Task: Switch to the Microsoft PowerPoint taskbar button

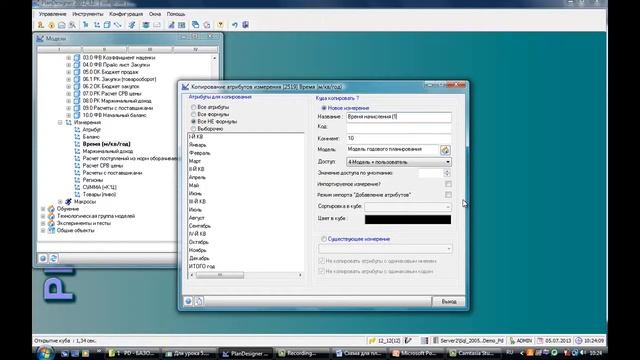Action: (x=414, y=353)
